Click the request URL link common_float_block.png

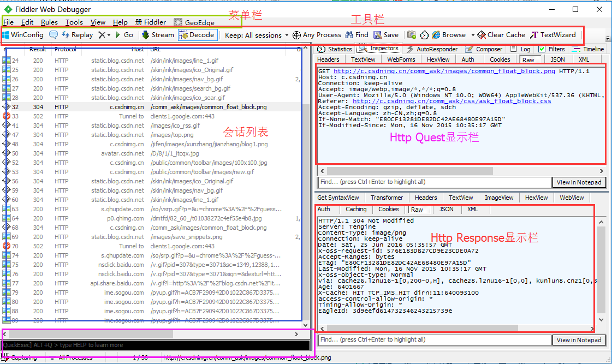coord(444,71)
